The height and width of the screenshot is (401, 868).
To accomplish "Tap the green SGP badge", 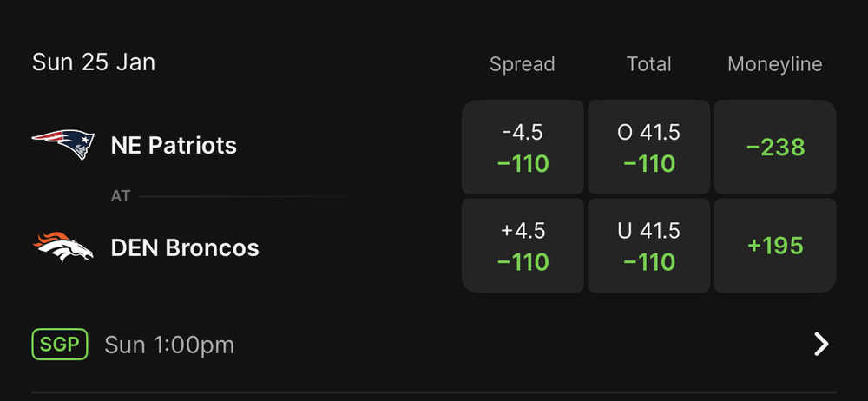I will [60, 345].
